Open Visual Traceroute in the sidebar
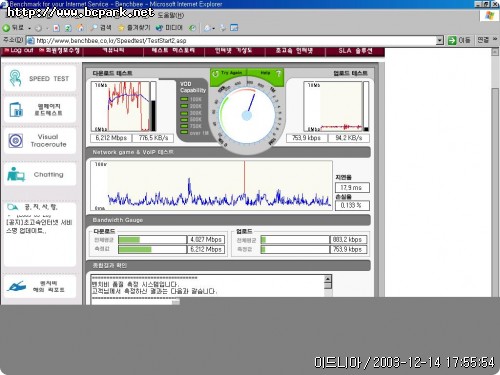500x375 pixels. [40, 141]
